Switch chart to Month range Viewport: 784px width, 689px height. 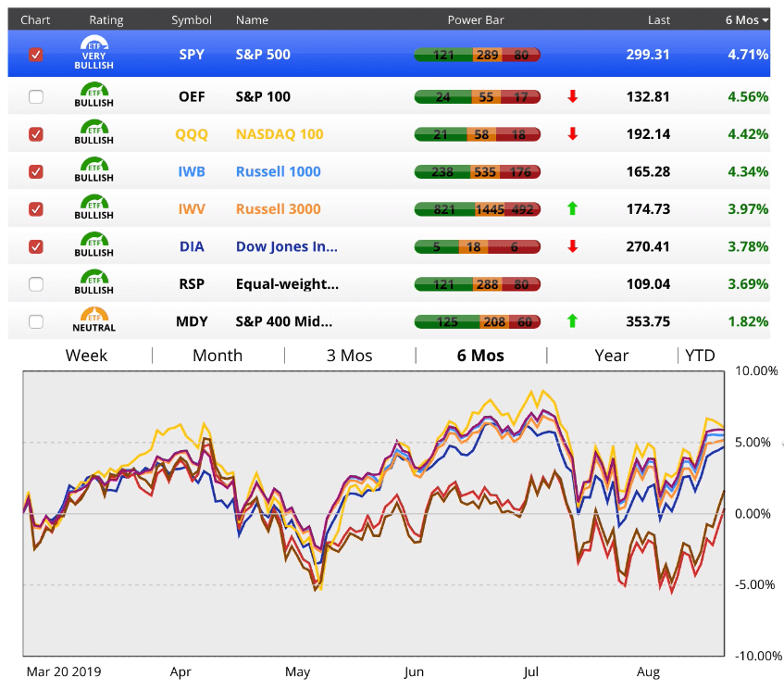coord(218,356)
